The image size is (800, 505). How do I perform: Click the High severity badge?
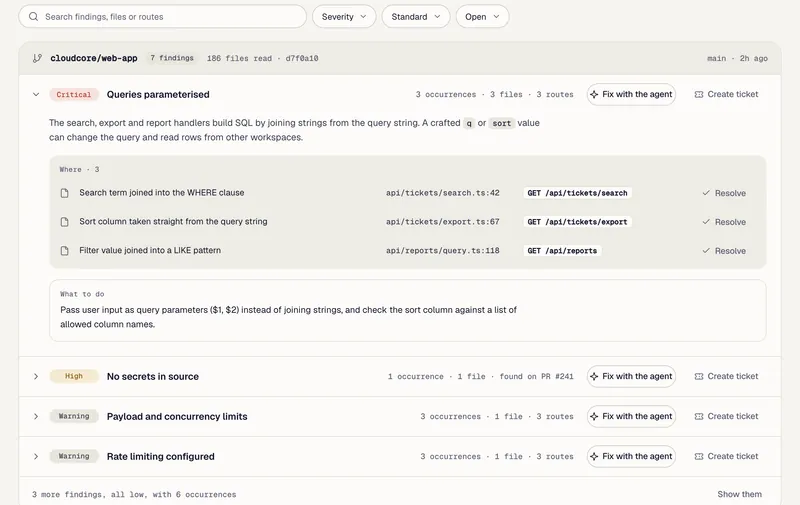73,376
